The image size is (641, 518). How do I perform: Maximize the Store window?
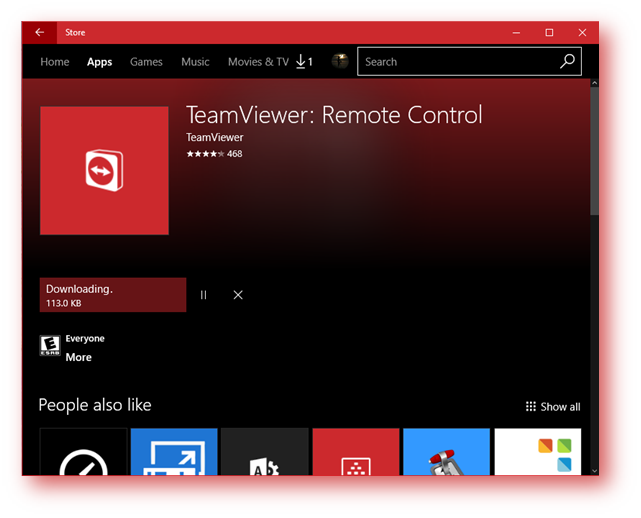pos(549,32)
